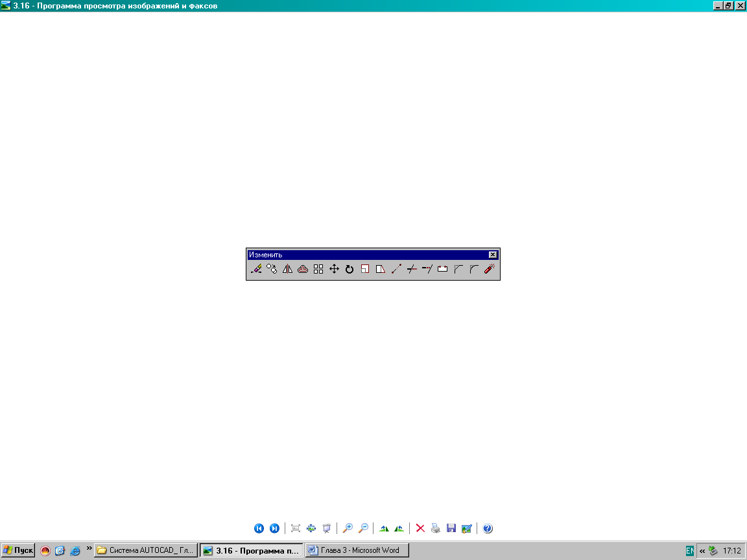Zoom out with the minus magnifier

coord(363,528)
